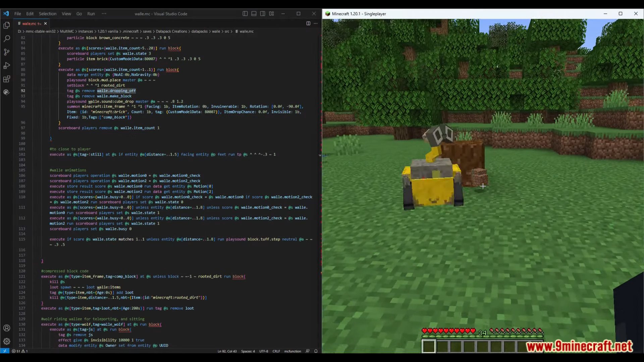Split the editor right
This screenshot has height=362, width=644.
[308, 23]
